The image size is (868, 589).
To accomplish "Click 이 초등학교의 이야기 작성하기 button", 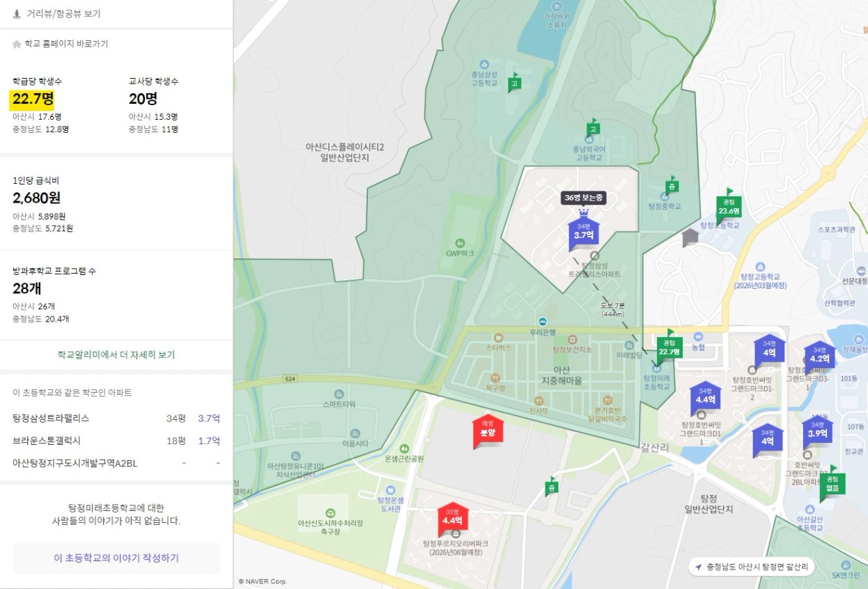I will [x=116, y=558].
